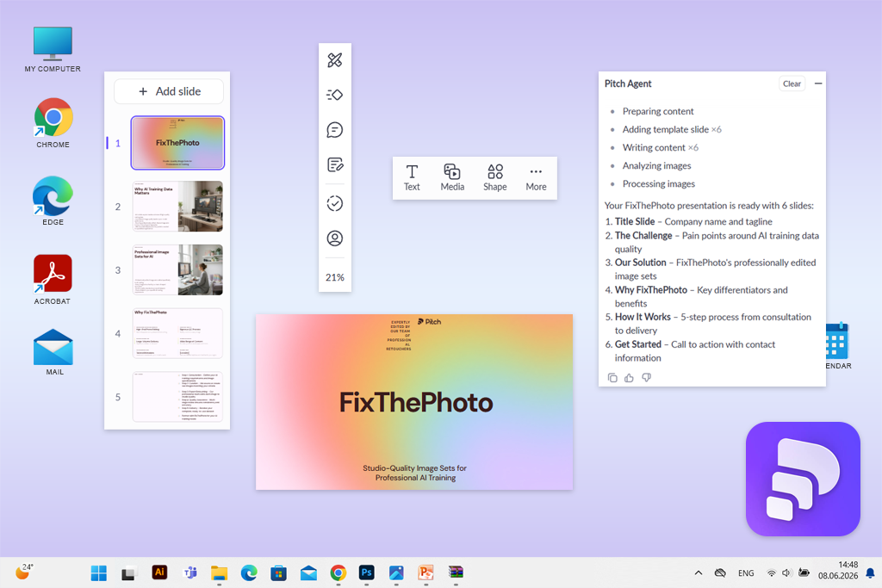Give thumbs up to agent response
The image size is (882, 588).
pyautogui.click(x=629, y=378)
